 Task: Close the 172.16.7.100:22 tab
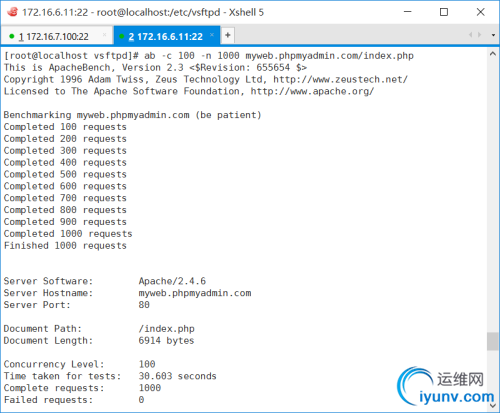[x=104, y=35]
